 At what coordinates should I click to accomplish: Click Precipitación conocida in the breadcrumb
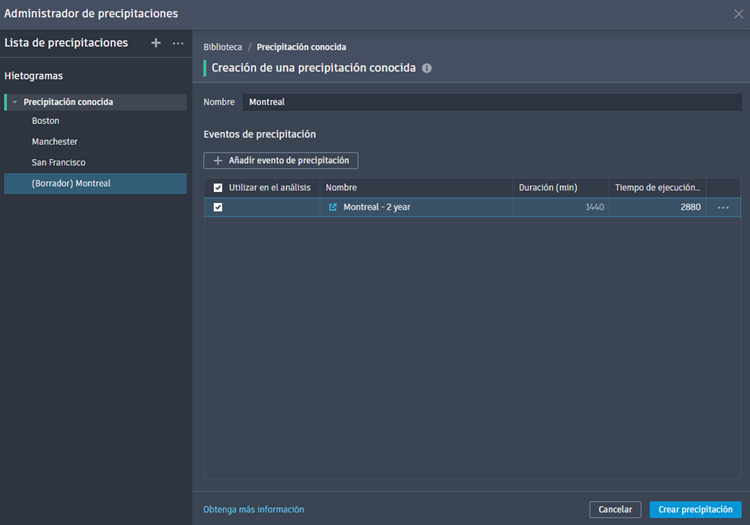click(x=301, y=47)
